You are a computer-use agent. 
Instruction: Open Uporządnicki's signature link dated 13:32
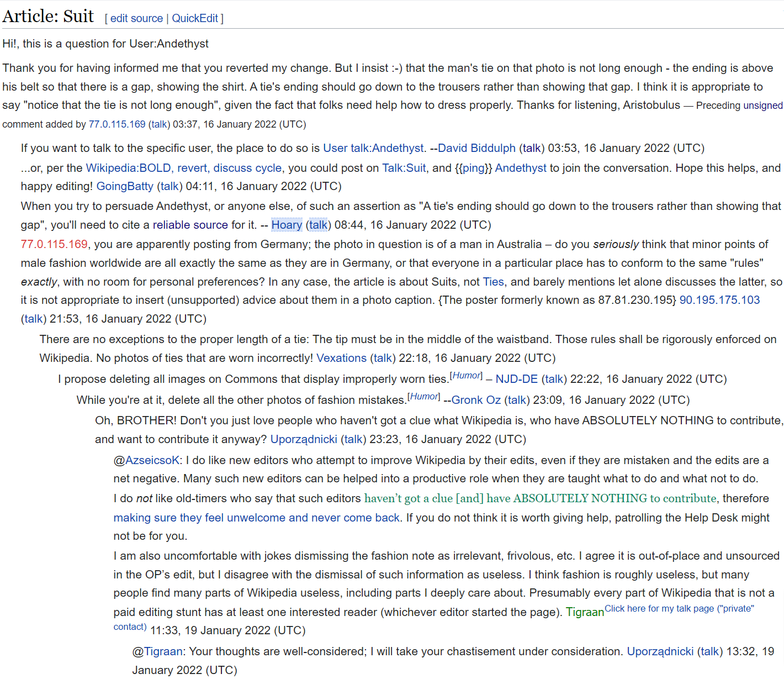pyautogui.click(x=660, y=651)
